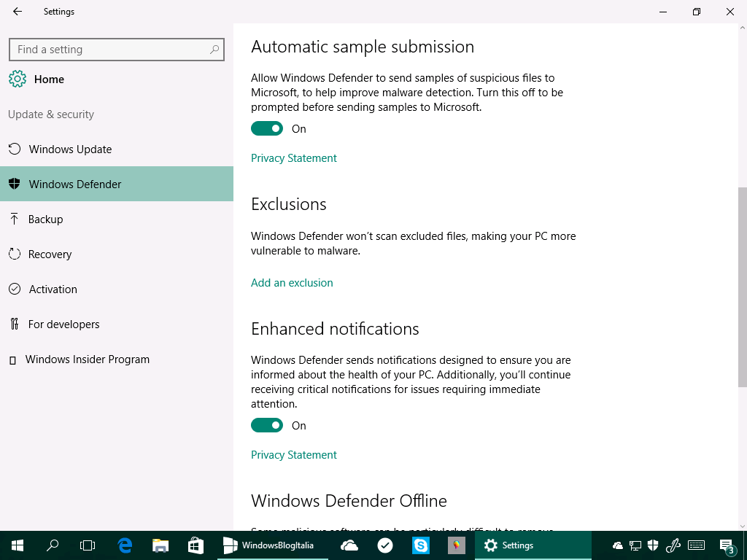Open Windows Insider Program page
Image resolution: width=747 pixels, height=560 pixels.
click(117, 359)
